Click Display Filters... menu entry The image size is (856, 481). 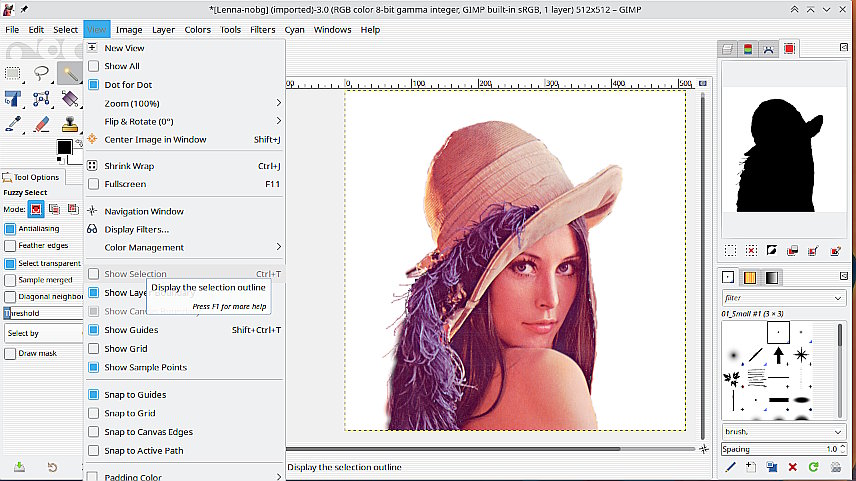point(137,229)
